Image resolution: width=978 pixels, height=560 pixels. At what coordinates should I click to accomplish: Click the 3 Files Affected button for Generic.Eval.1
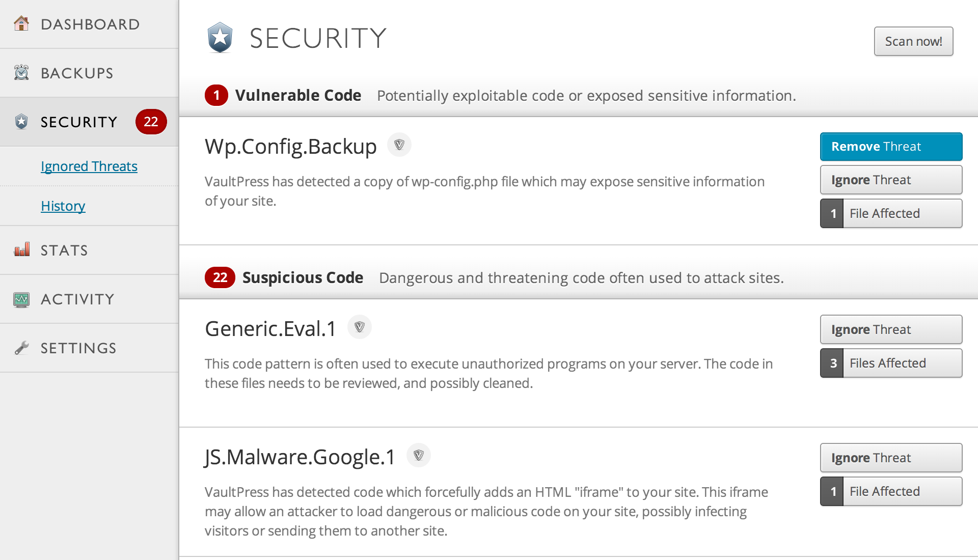coord(892,362)
